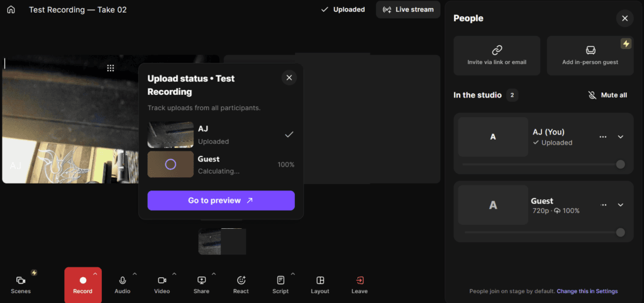Close the Upload status dialog
This screenshot has height=303, width=644.
pyautogui.click(x=289, y=77)
